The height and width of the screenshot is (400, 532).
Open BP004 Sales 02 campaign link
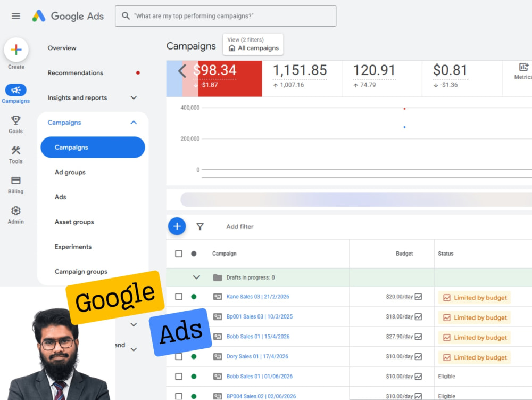pos(261,396)
